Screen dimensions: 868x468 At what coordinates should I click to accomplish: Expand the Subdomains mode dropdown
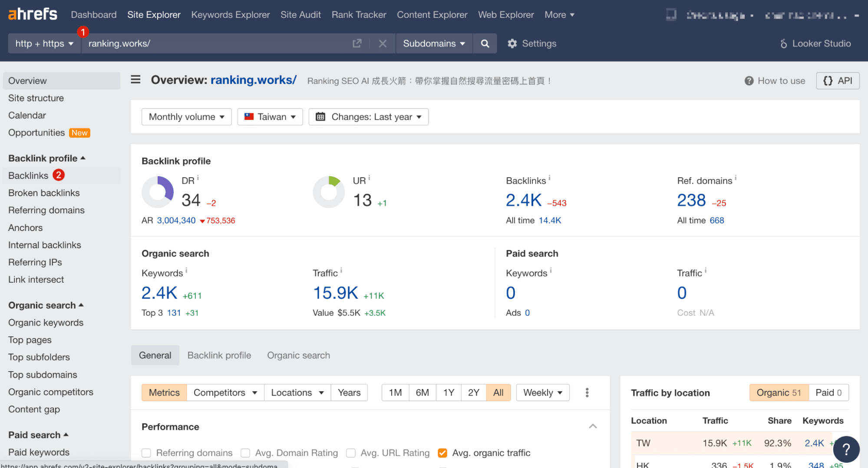(x=434, y=43)
